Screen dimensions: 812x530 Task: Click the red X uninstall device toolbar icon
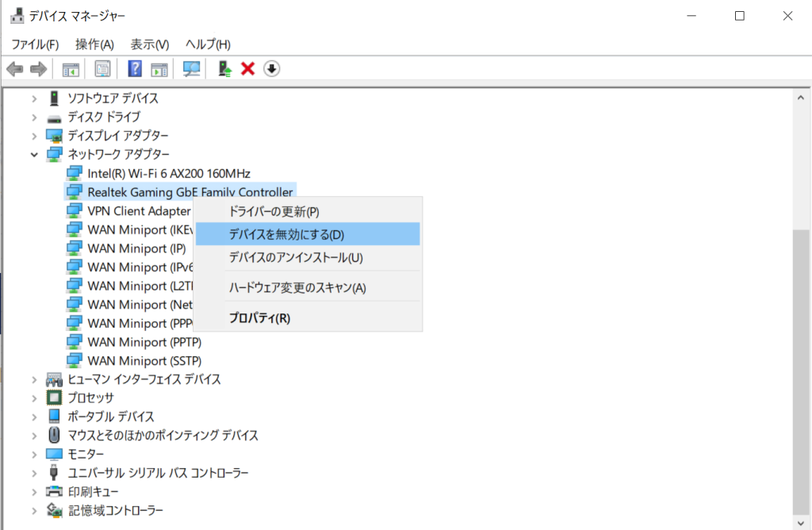(247, 69)
